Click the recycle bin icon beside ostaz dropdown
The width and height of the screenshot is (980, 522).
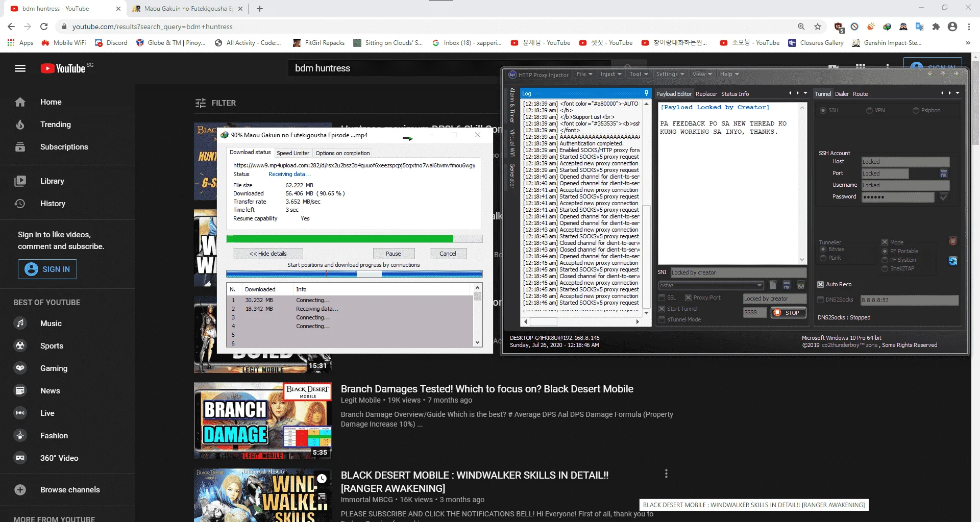pyautogui.click(x=800, y=285)
